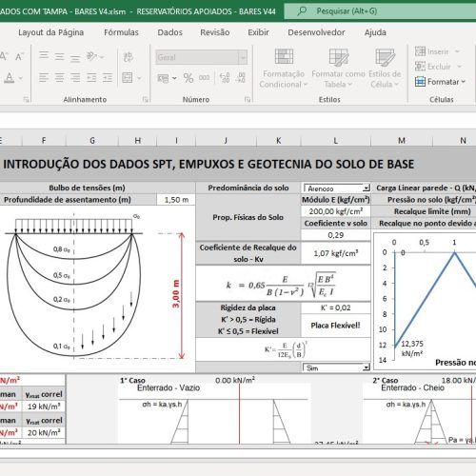Click the orientation text angle icon

[92, 57]
